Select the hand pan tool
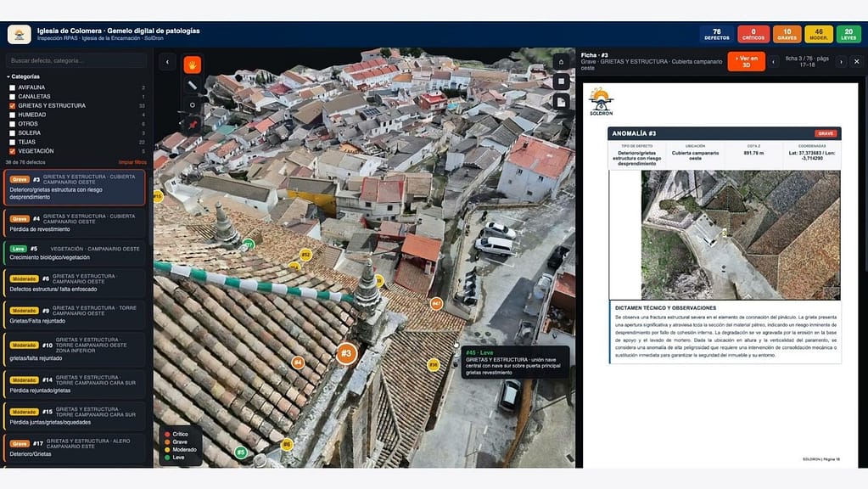Screen dimensions: 868x489 192,65
